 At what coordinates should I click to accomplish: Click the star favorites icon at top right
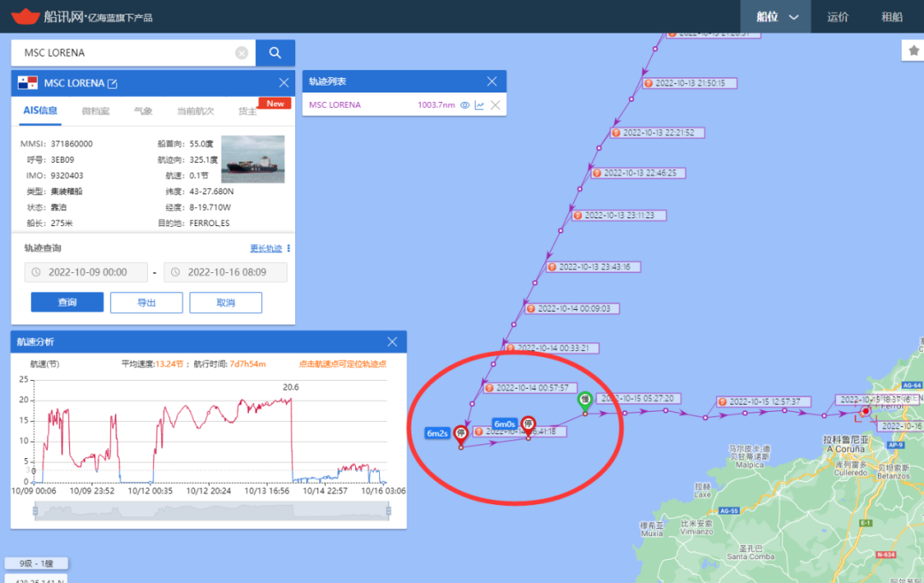(912, 52)
